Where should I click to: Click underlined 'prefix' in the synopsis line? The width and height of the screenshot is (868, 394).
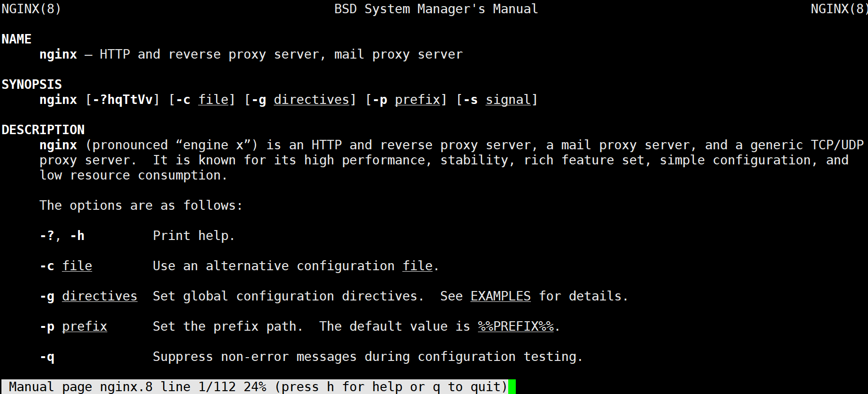point(417,100)
